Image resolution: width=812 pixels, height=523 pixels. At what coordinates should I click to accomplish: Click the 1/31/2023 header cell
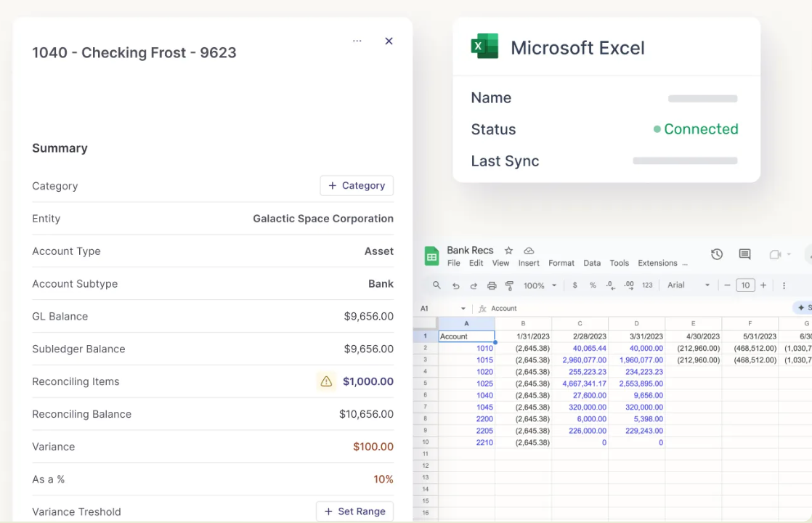point(524,336)
